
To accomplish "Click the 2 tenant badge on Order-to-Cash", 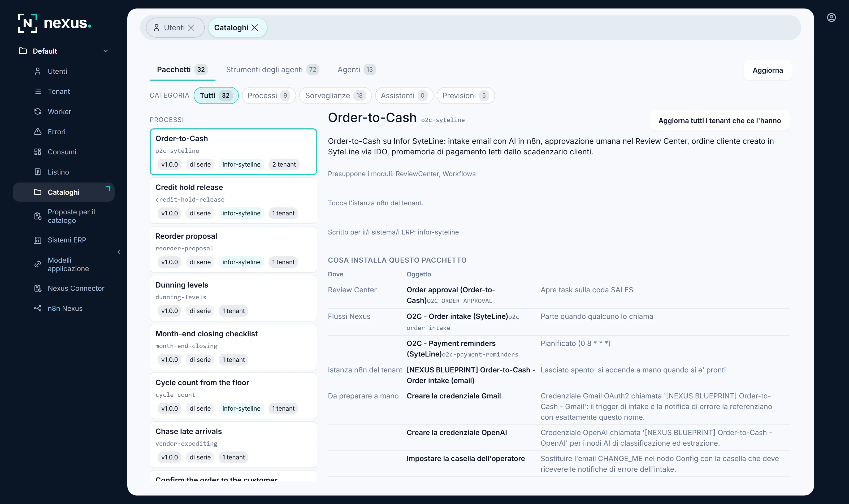I will tap(284, 164).
